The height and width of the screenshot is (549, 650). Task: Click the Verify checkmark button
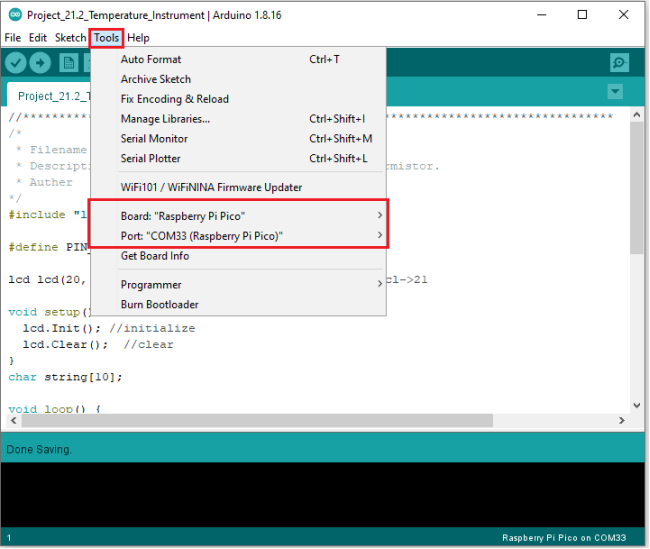[x=16, y=63]
